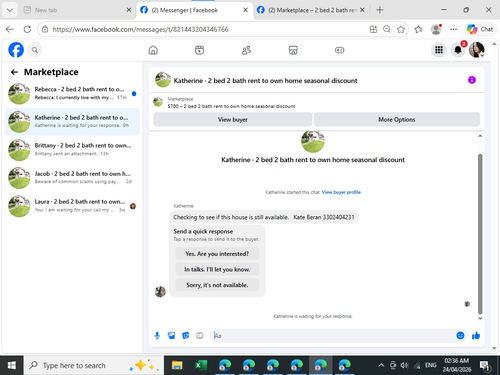This screenshot has width=500, height=375.
Task: Open the tab search dropdown
Action: pyautogui.click(x=10, y=10)
